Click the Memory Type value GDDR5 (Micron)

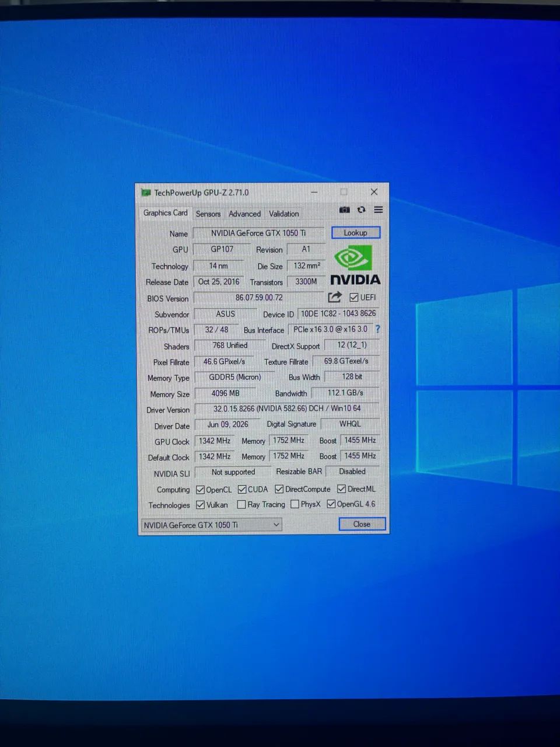pyautogui.click(x=235, y=378)
